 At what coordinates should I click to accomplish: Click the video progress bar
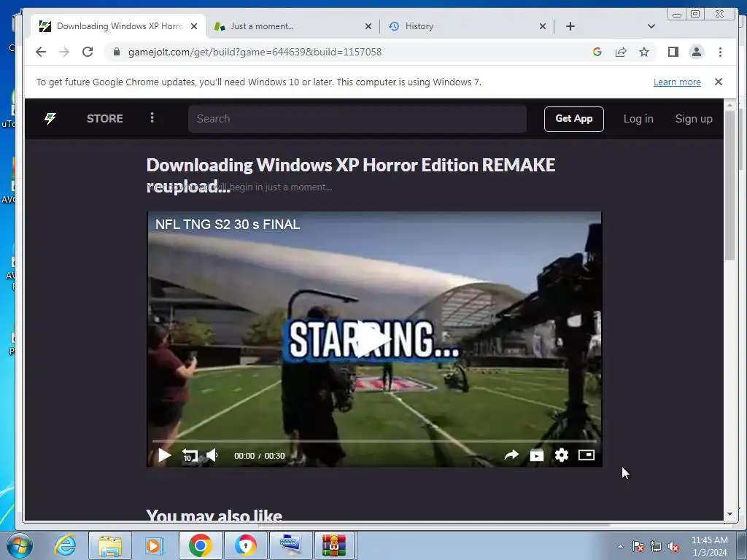374,441
